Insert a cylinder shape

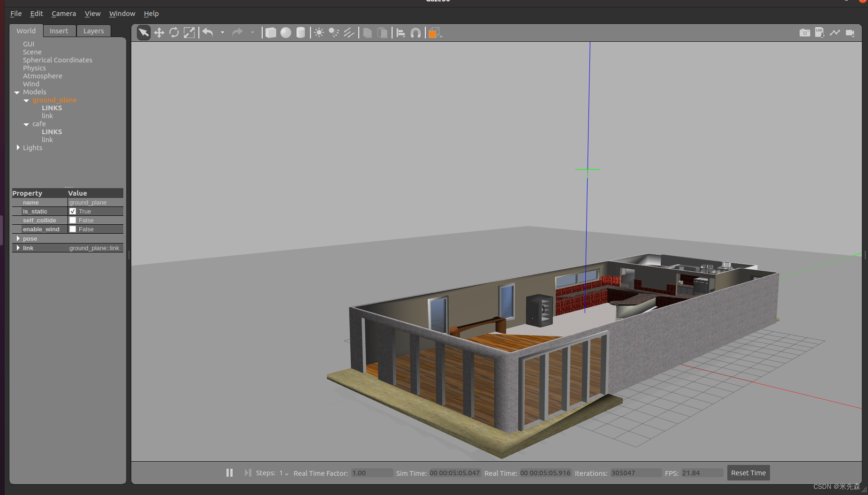[301, 32]
